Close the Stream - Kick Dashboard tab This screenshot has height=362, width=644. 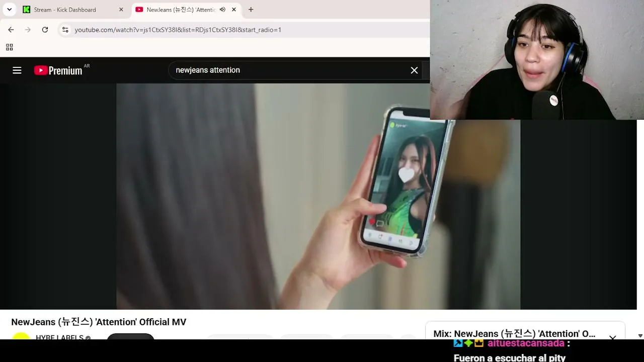pyautogui.click(x=121, y=10)
